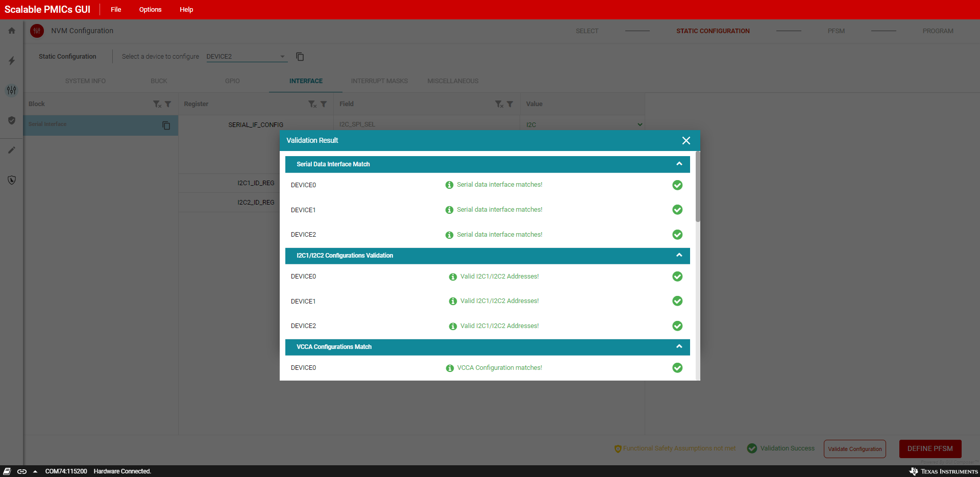This screenshot has width=980, height=477.
Task: Collapse I2C1/I2C2 Configurations Validation section
Action: [x=679, y=256]
